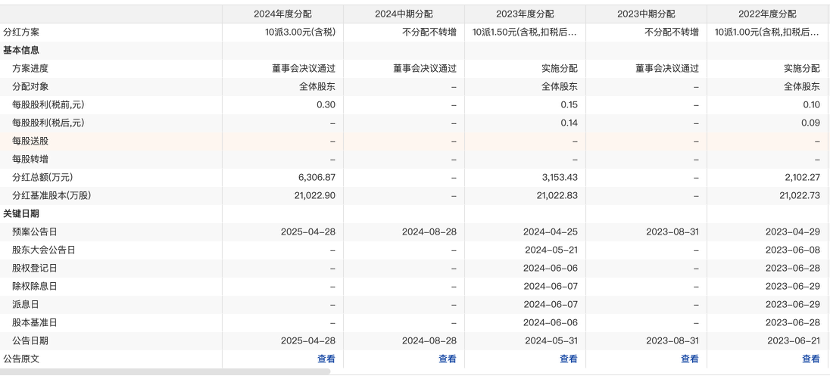This screenshot has height=380, width=830.
Task: Click the 2023-06-21 公告日期 date
Action: [793, 341]
